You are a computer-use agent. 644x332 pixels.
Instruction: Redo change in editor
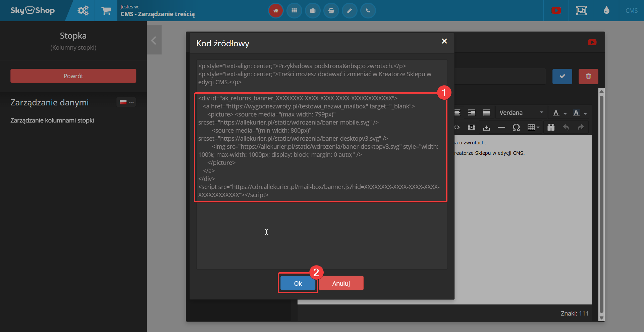click(x=581, y=127)
